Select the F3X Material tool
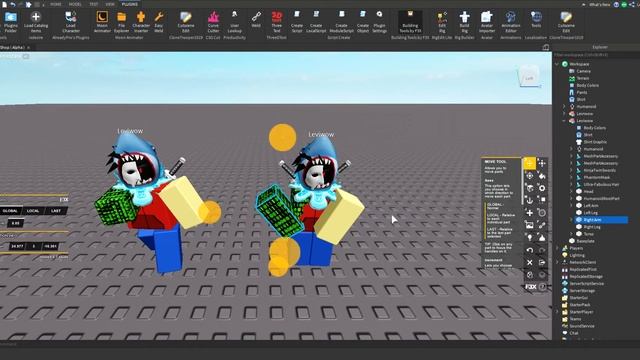The width and height of the screenshot is (640, 360). tap(542, 188)
